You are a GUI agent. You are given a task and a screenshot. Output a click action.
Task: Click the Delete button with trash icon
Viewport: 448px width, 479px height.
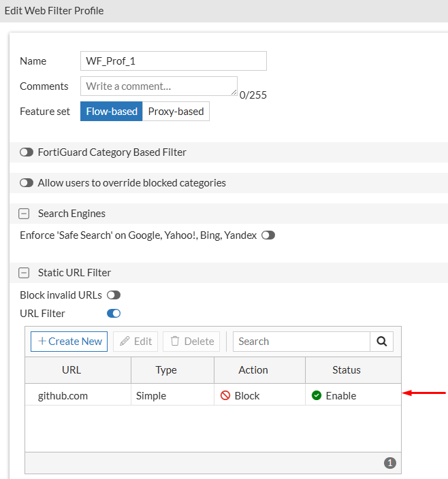click(191, 342)
